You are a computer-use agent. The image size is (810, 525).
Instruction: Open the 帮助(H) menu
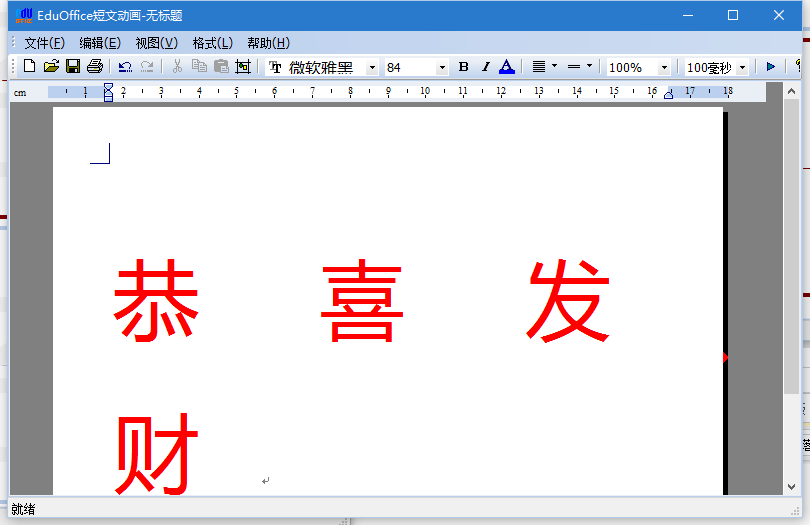[x=268, y=43]
